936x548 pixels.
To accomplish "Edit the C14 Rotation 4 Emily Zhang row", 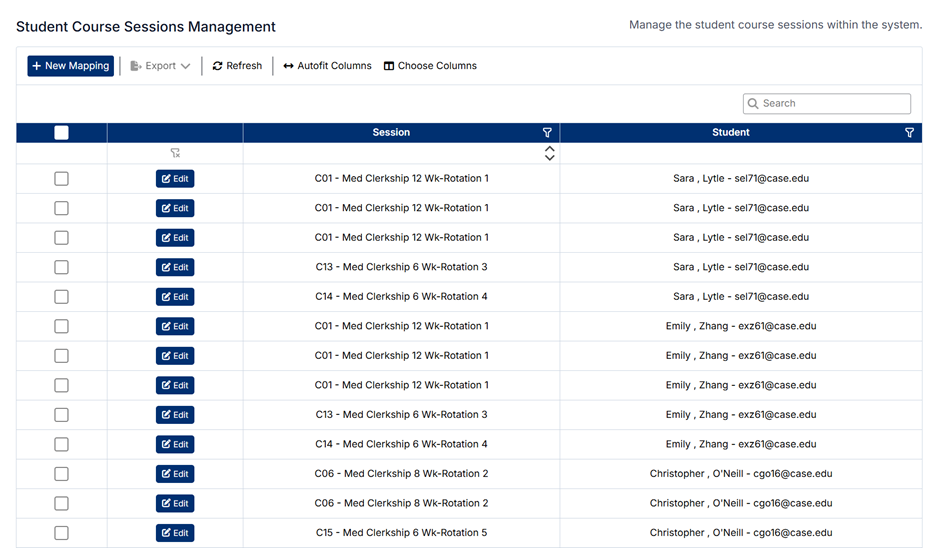I will (x=175, y=444).
